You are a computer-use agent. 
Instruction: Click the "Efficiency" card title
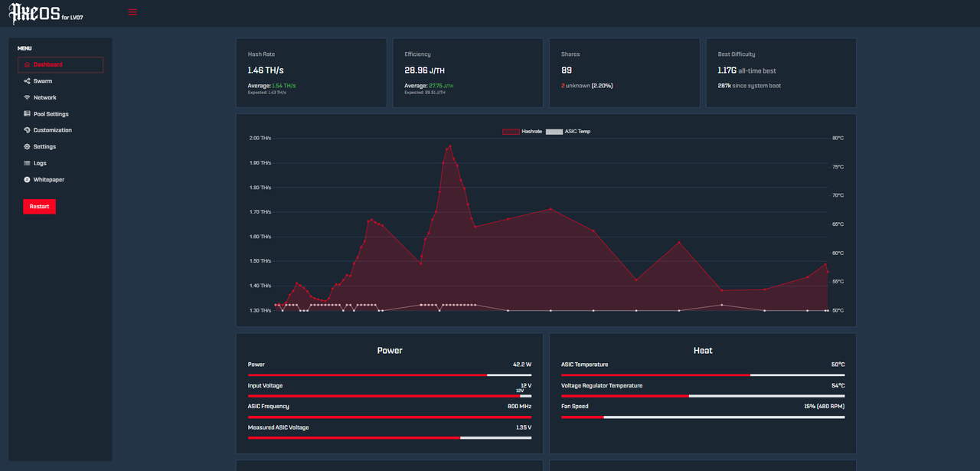click(418, 54)
